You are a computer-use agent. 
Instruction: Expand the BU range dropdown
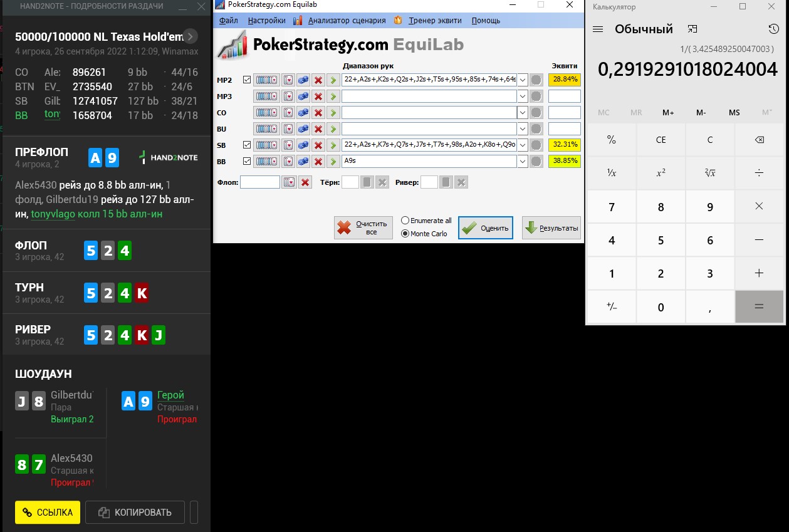(x=522, y=129)
